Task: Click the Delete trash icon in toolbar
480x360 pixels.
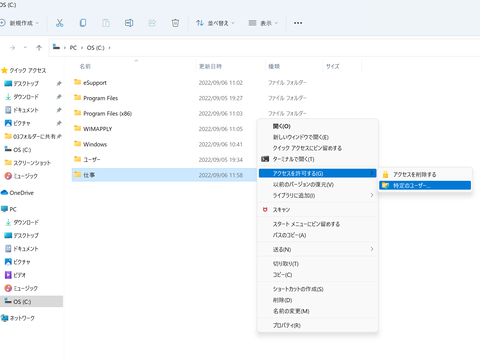Action: pos(175,23)
